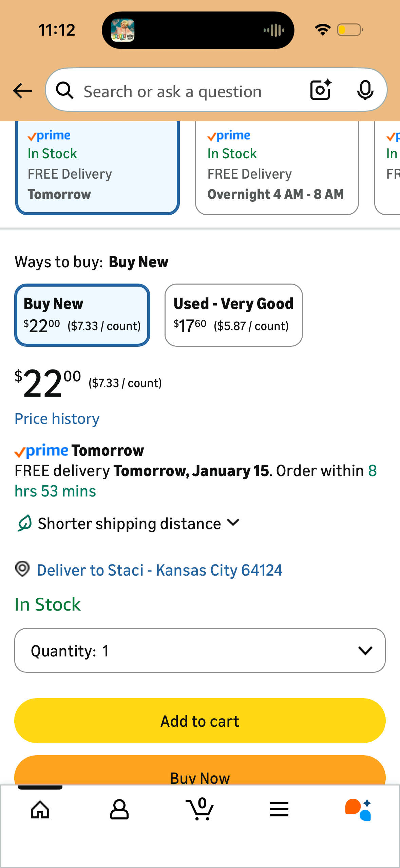Select the Used - Very Good option

click(x=233, y=315)
